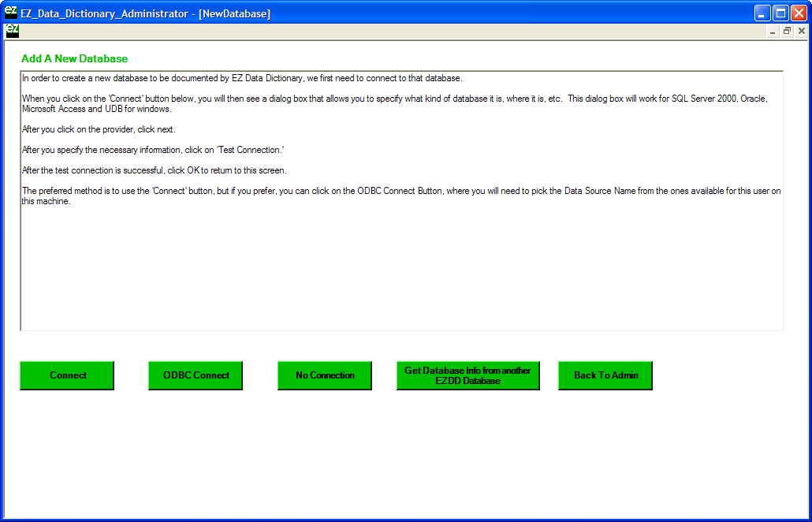Restore down the inner NewDatabase child window
The height and width of the screenshot is (522, 812).
(787, 31)
